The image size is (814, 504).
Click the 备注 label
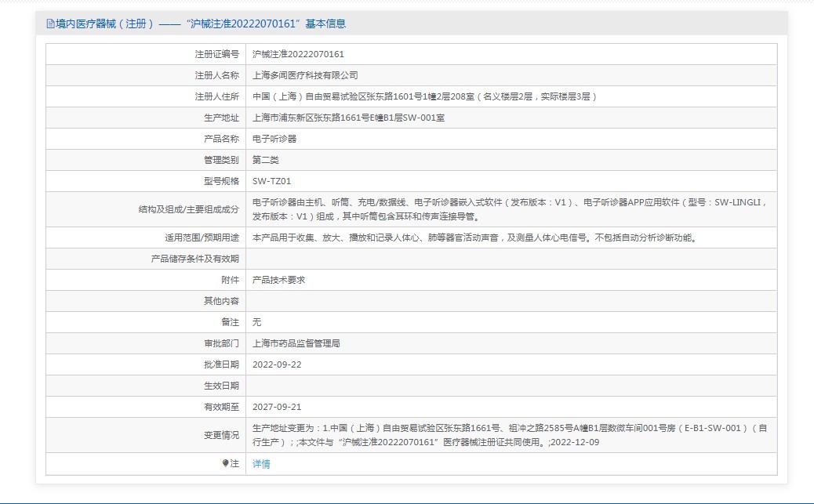click(230, 322)
